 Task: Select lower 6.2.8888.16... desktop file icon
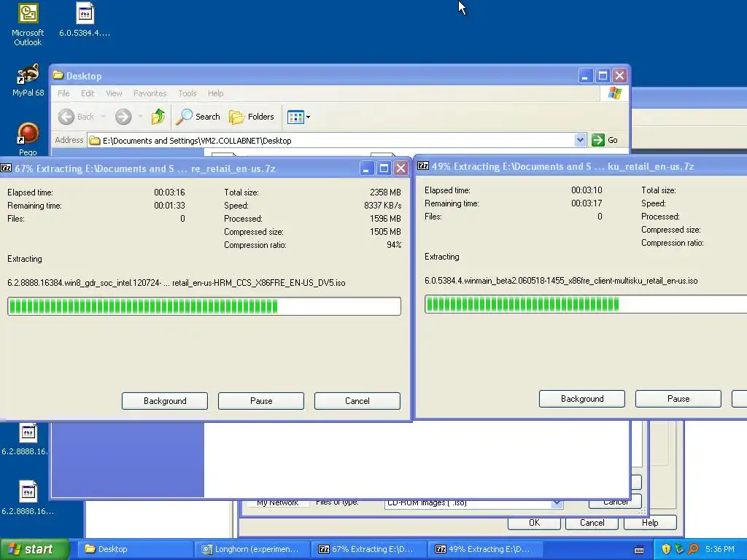pyautogui.click(x=28, y=498)
